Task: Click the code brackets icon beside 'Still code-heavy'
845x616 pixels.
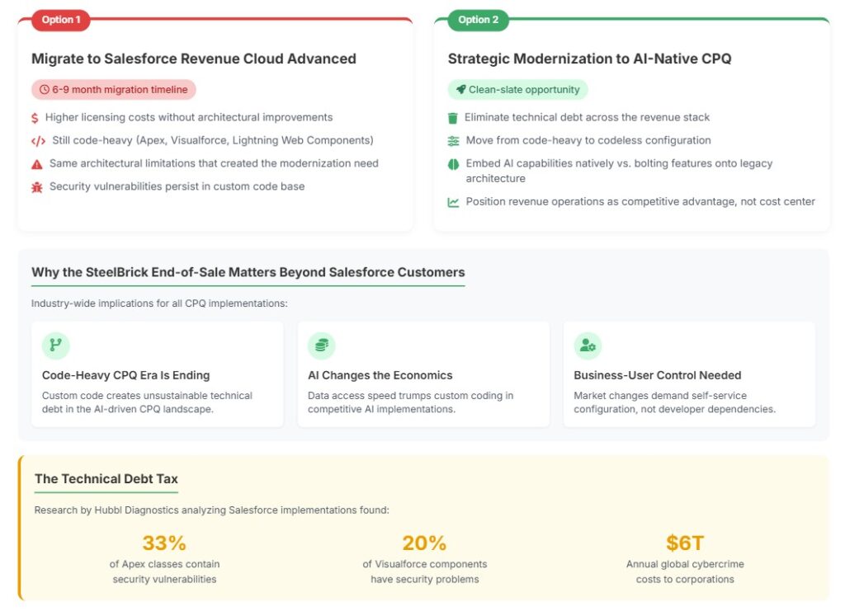Action: tap(38, 141)
